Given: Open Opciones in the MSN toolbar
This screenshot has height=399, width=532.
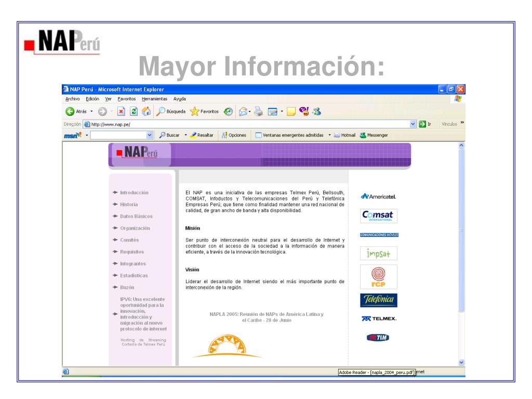Looking at the screenshot, I should 234,135.
